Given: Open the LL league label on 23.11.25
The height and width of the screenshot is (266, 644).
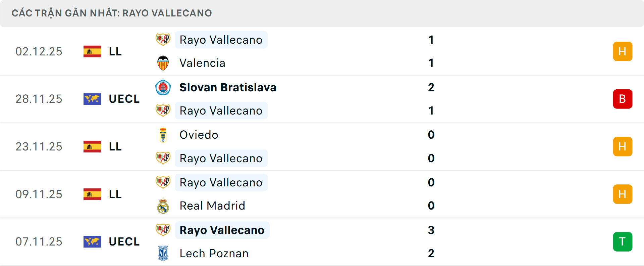Looking at the screenshot, I should [115, 146].
